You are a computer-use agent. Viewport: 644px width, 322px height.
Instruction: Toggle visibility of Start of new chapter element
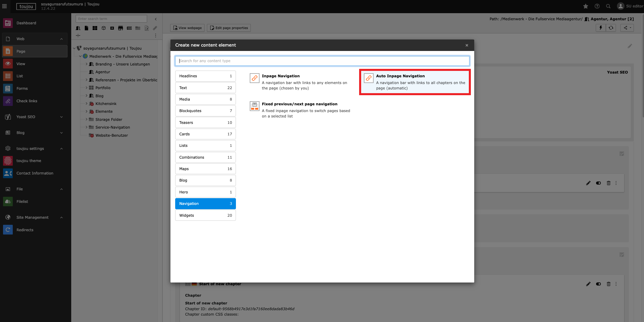598,284
